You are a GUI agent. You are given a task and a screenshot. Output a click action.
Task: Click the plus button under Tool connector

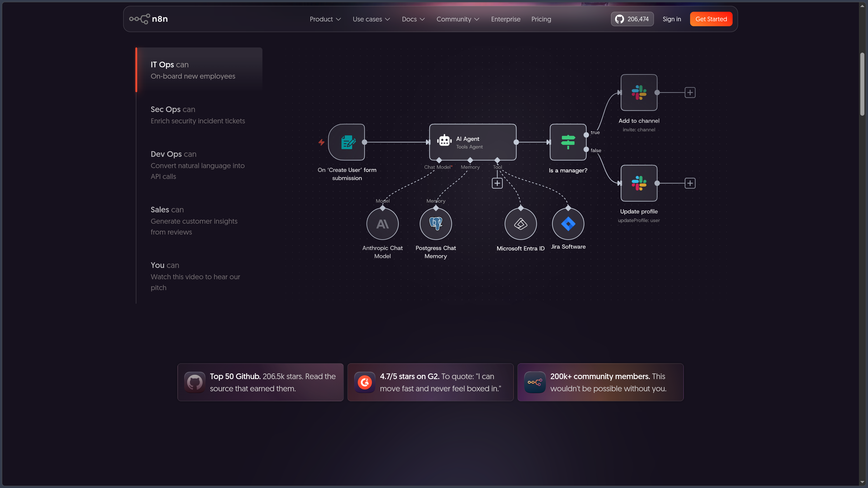497,183
